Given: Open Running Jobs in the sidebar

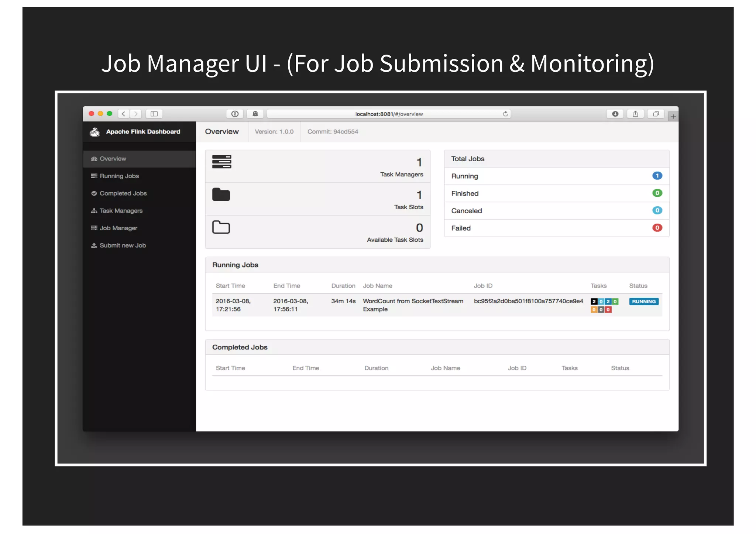Looking at the screenshot, I should (x=140, y=176).
